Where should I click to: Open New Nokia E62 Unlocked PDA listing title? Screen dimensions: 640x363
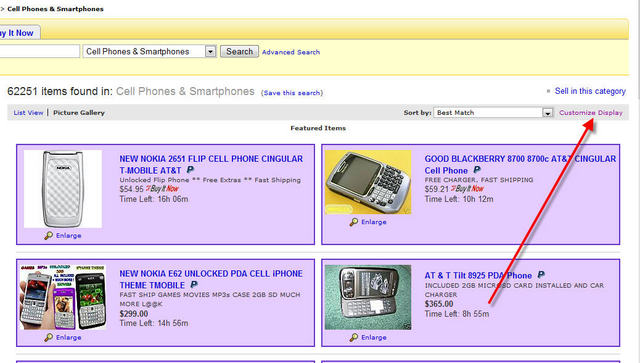[211, 279]
